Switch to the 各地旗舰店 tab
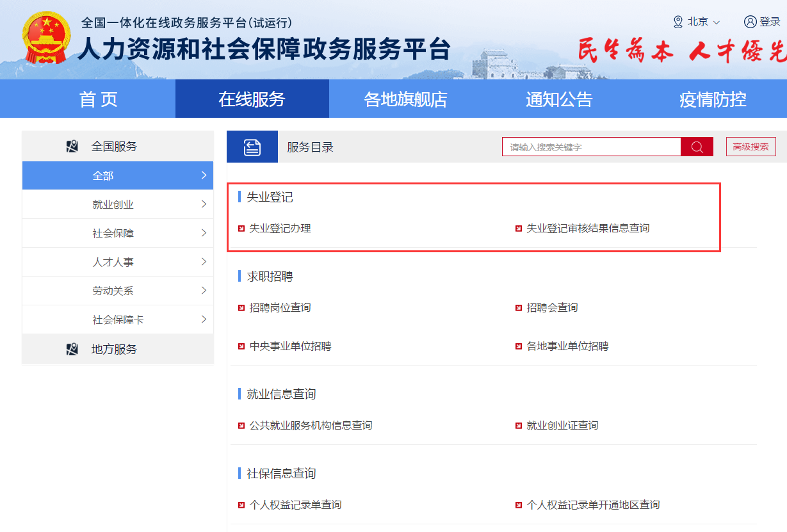 point(405,99)
